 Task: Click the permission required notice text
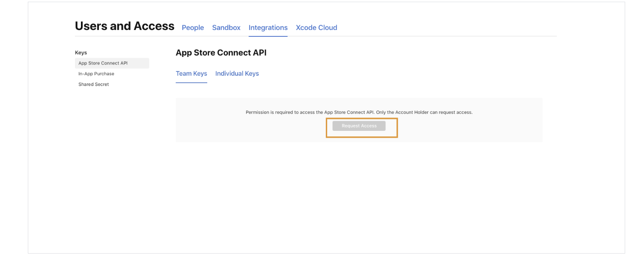[x=359, y=112]
